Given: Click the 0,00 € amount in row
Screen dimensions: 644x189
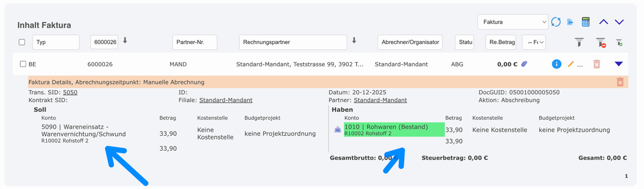Looking at the screenshot, I should [507, 64].
